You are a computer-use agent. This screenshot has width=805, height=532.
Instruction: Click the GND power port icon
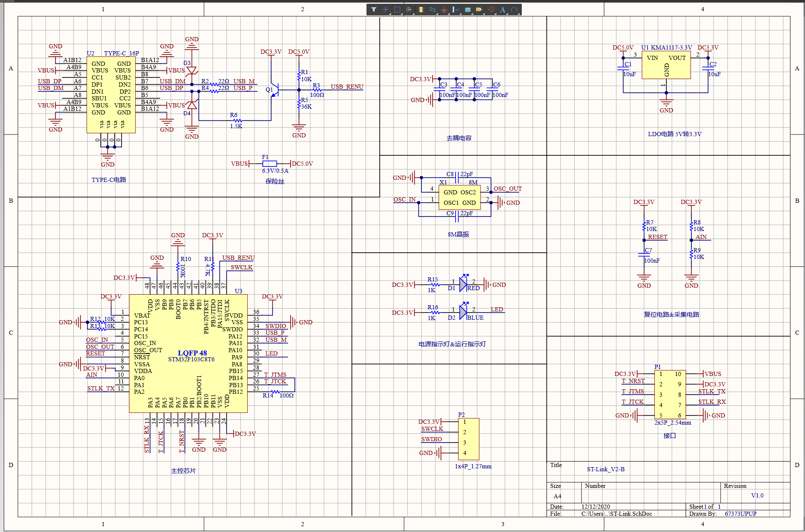(x=444, y=10)
